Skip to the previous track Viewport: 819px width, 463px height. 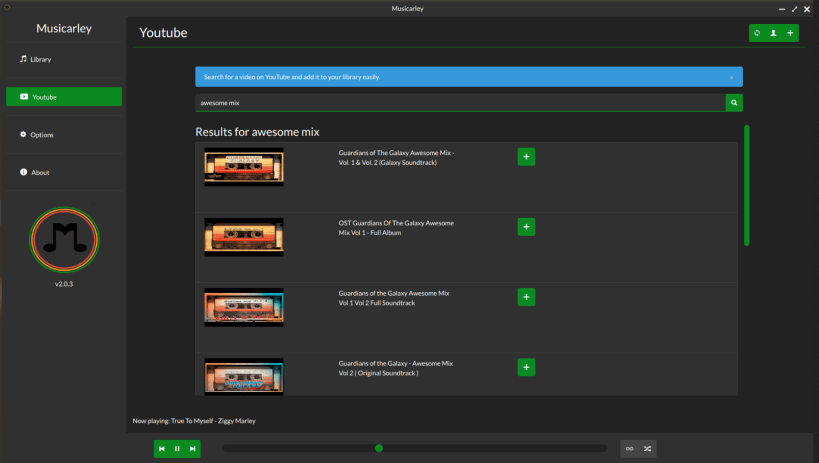pyautogui.click(x=162, y=448)
